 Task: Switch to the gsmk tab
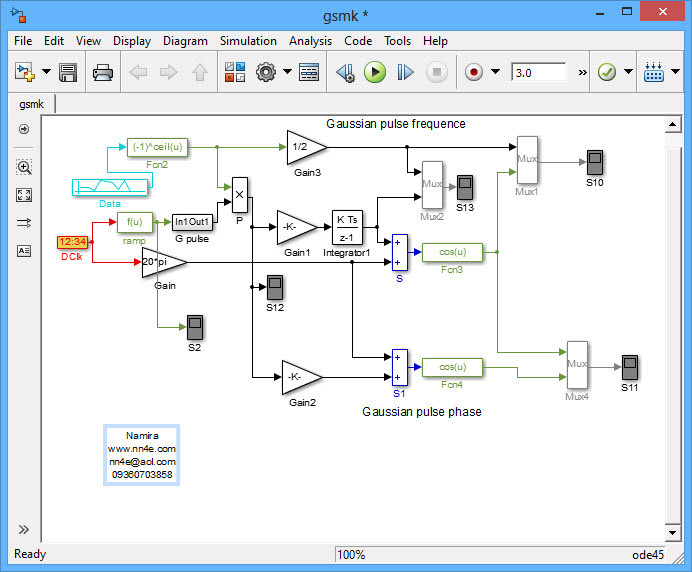(33, 104)
